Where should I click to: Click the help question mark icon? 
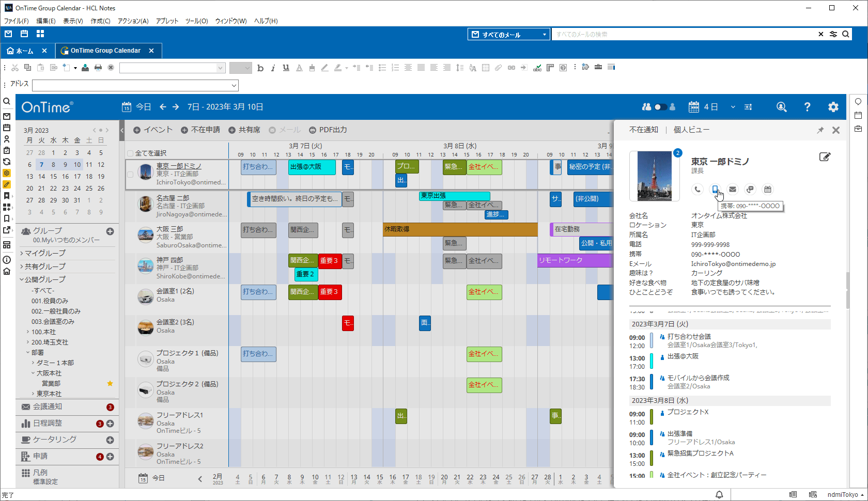pyautogui.click(x=807, y=107)
